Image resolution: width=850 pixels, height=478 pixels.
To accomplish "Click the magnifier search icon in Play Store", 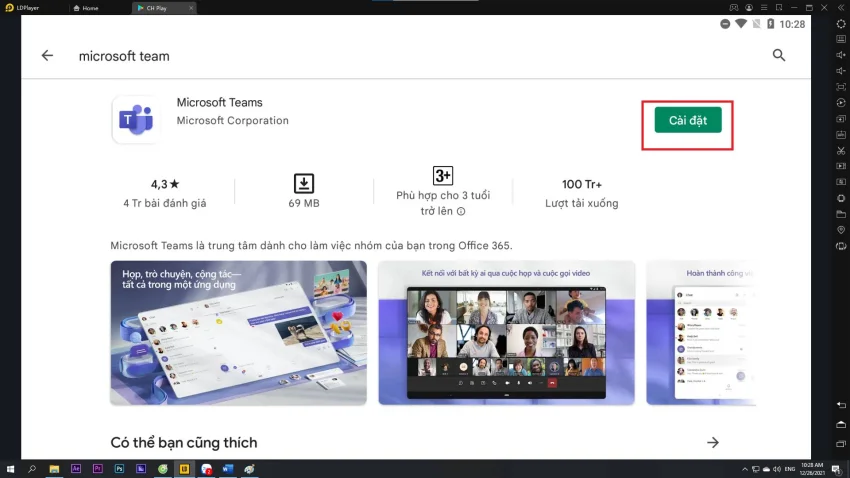I will click(x=779, y=55).
